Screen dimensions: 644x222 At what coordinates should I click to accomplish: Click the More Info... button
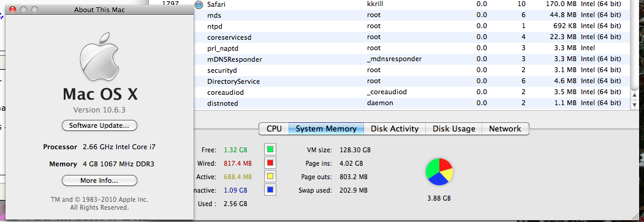tap(99, 180)
